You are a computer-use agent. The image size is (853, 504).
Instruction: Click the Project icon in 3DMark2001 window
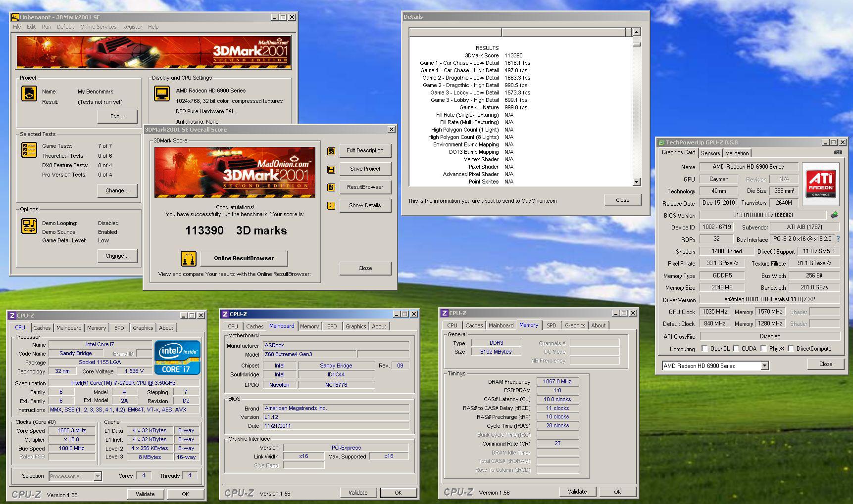pos(29,93)
